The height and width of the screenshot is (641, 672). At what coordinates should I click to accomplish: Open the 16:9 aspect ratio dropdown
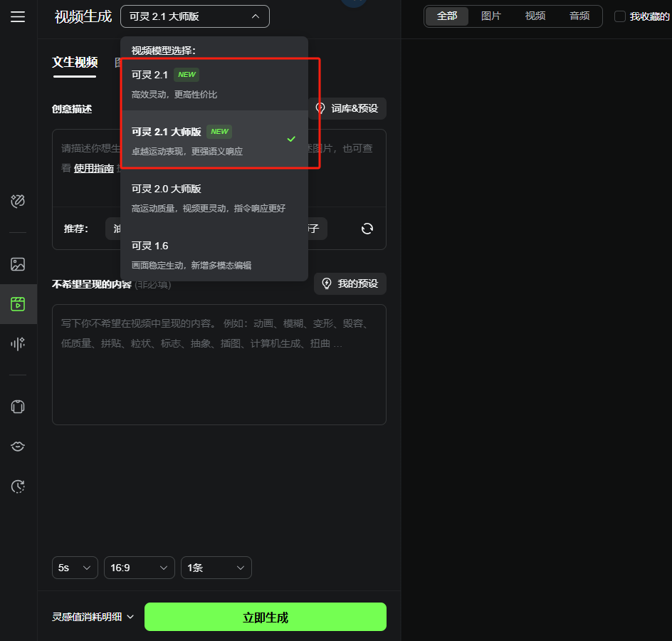click(139, 568)
